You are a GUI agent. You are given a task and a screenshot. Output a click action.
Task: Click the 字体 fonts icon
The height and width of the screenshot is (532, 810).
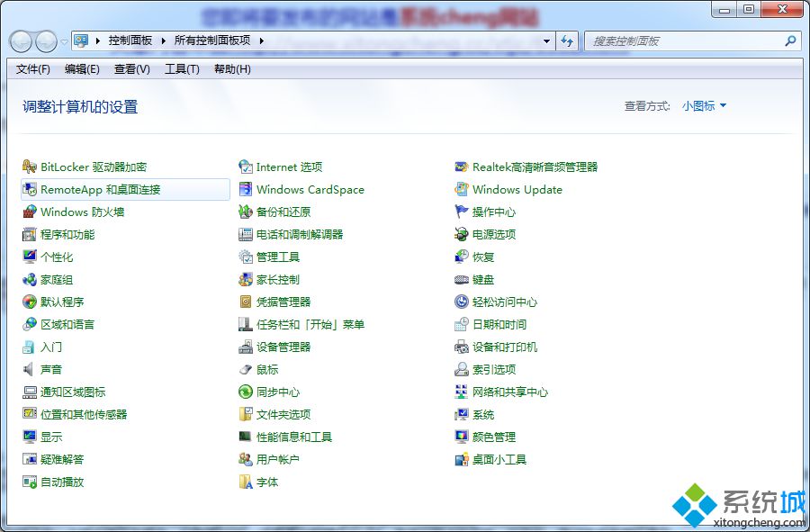pyautogui.click(x=246, y=482)
